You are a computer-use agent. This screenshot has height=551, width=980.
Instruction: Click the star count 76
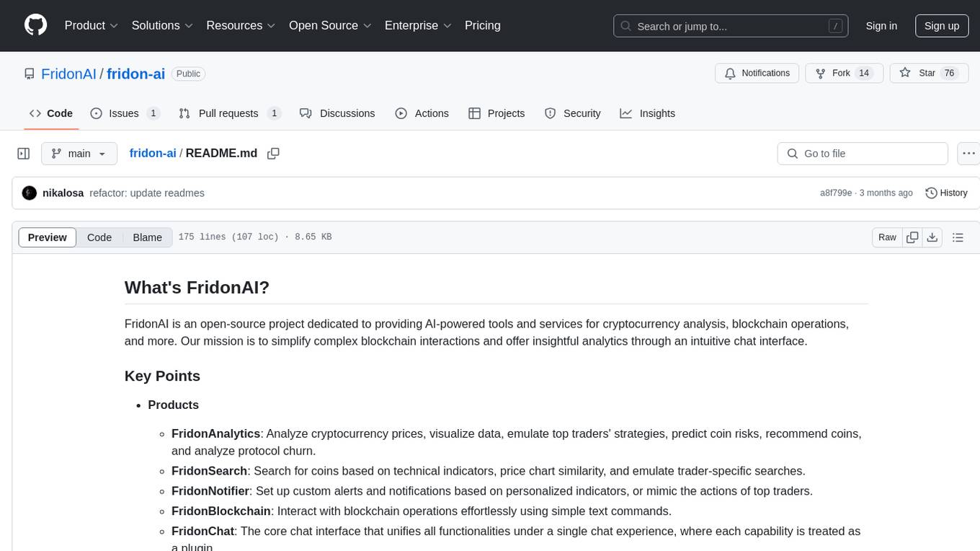pos(949,74)
